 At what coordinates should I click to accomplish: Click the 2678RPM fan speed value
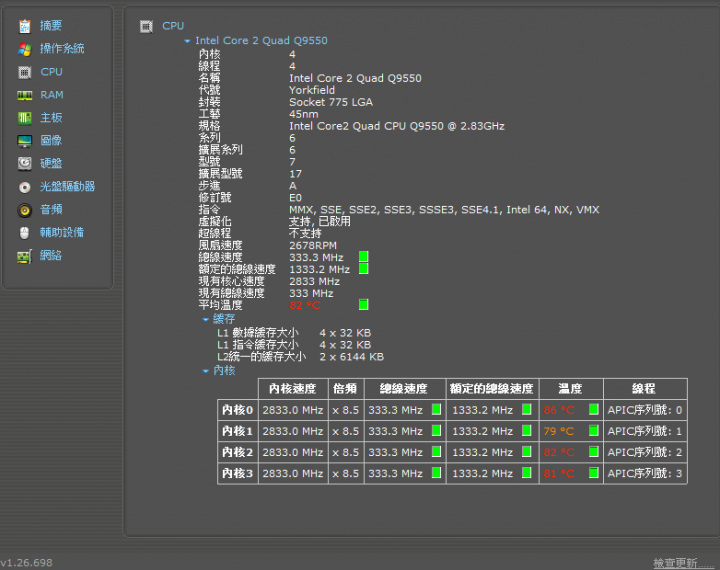click(313, 245)
